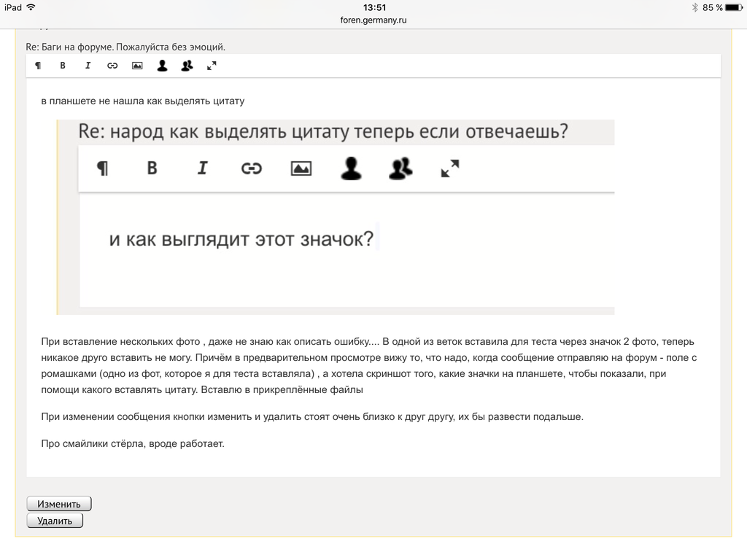The width and height of the screenshot is (747, 560).
Task: Click text 'и как выглядит этот значок?' in image
Action: point(241,239)
